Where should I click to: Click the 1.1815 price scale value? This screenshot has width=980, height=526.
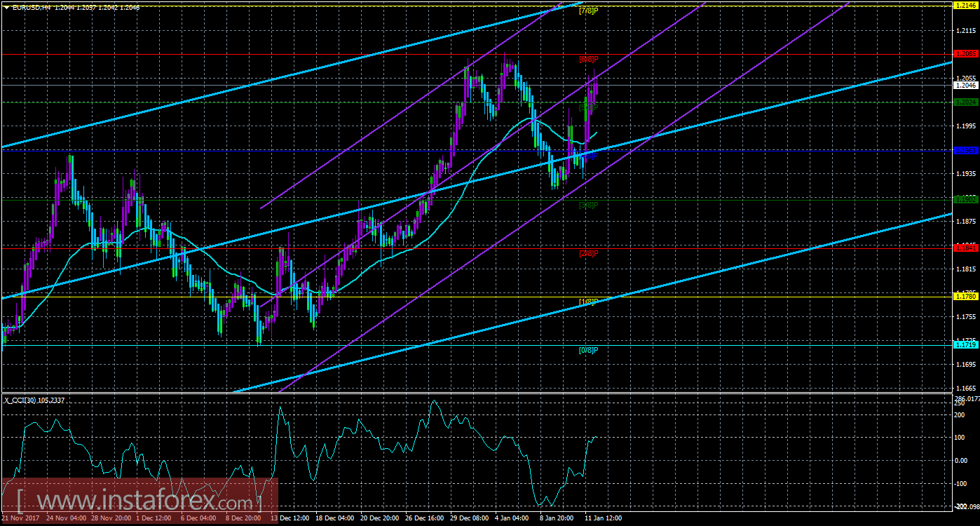(x=966, y=269)
